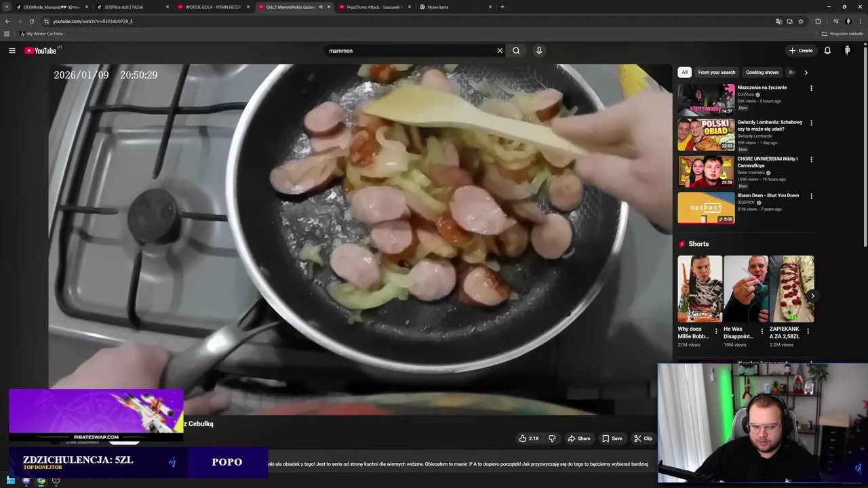Screen dimensions: 868x488
Task: Open the YouTube hamburger guide menu
Action: (x=12, y=51)
